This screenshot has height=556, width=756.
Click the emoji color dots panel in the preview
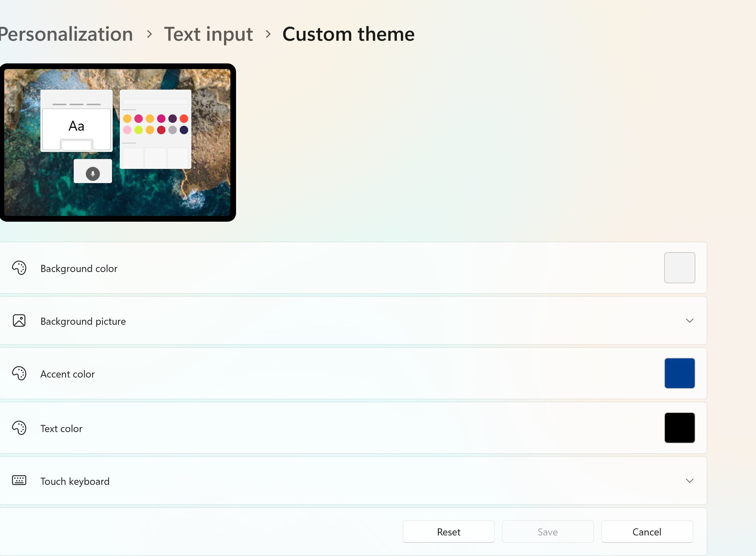click(155, 124)
